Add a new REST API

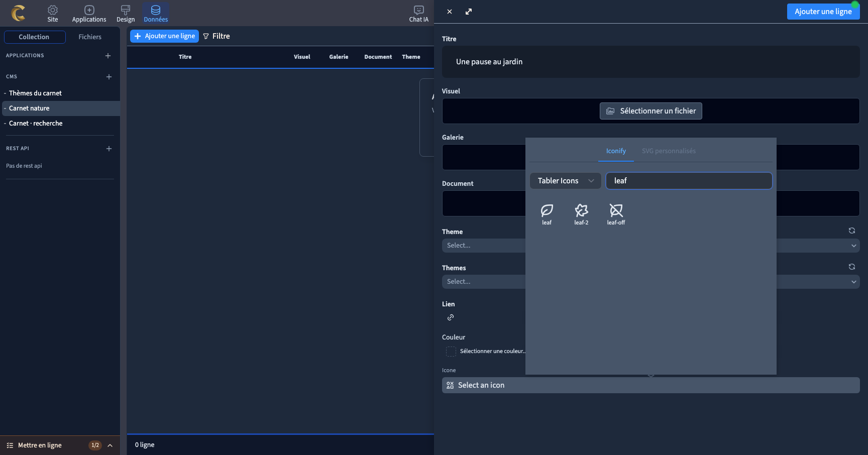(x=109, y=149)
